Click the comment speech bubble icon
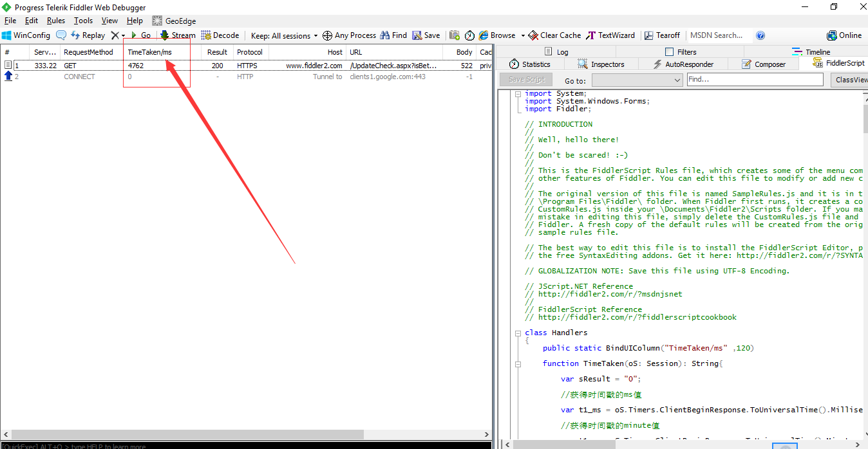Screen dimensions: 868x449 pos(61,35)
